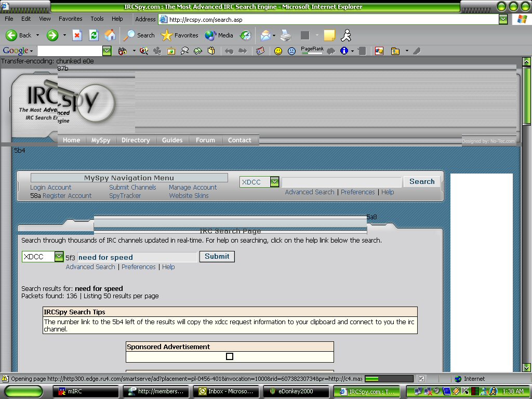Expand the address bar URL dropdown
This screenshot has width=532, height=399.
(503, 19)
